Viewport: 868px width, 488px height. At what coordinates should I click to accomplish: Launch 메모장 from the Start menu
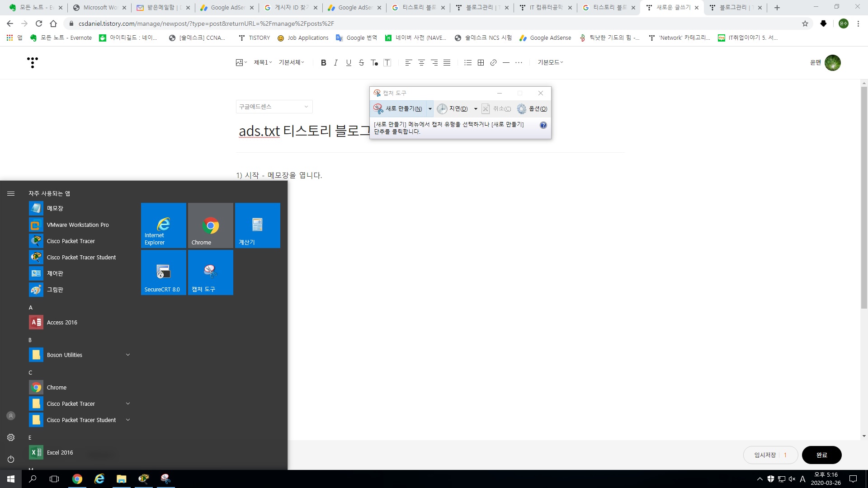click(x=55, y=208)
